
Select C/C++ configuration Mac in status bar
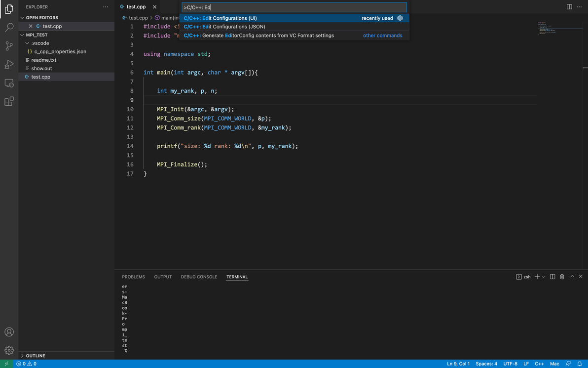(554, 364)
